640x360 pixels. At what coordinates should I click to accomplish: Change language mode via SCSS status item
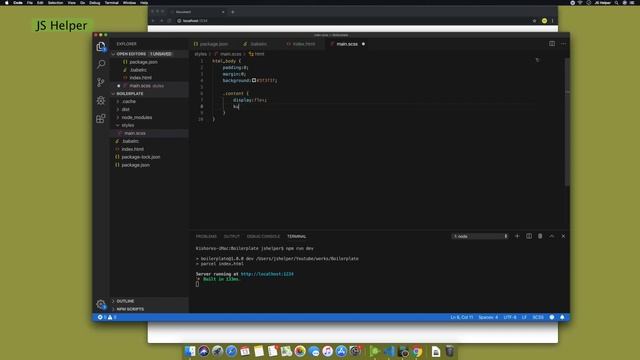[x=538, y=317]
